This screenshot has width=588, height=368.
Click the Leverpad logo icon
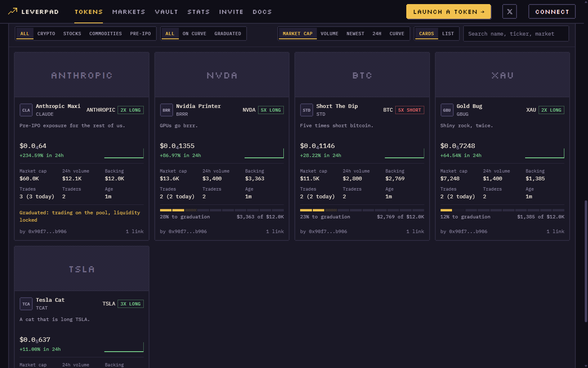coord(13,11)
